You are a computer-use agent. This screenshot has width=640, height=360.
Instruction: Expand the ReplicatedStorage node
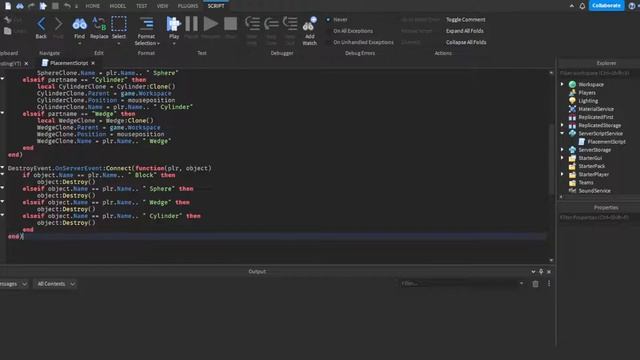point(562,125)
